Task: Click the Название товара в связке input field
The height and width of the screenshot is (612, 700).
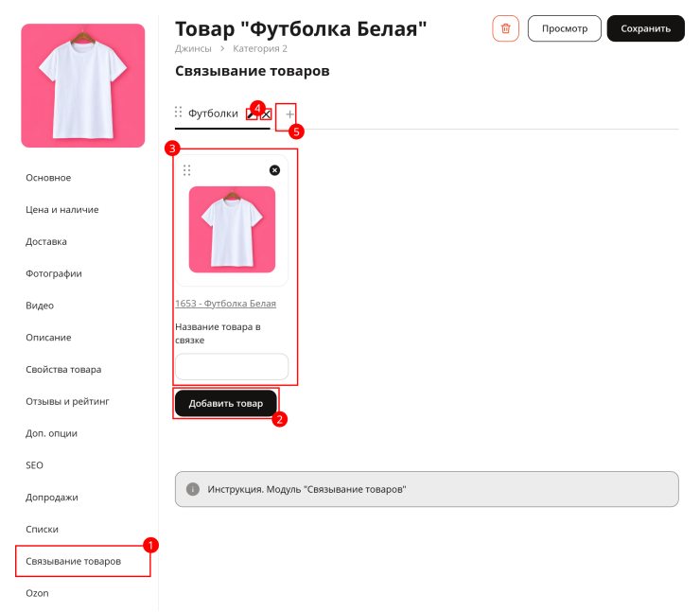Action: click(232, 366)
